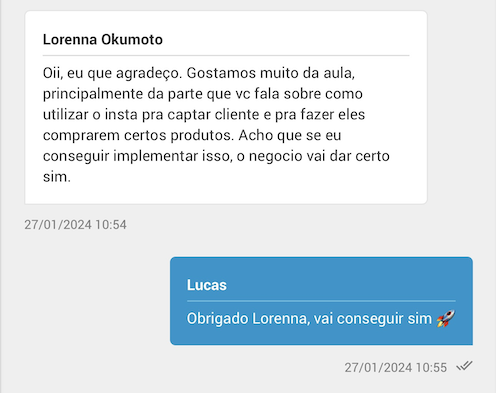This screenshot has width=496, height=393.
Task: Click the divider line under Lucas
Action: point(321,301)
